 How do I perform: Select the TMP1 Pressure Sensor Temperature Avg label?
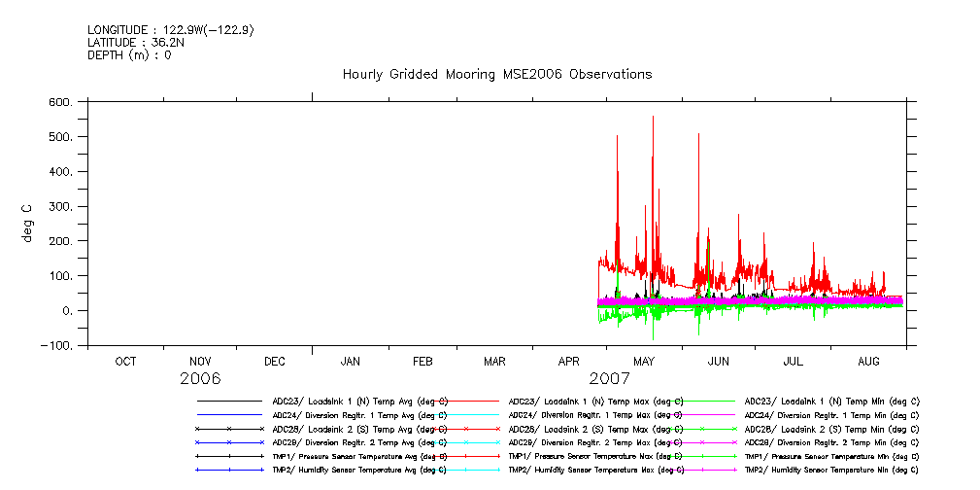pos(359,455)
